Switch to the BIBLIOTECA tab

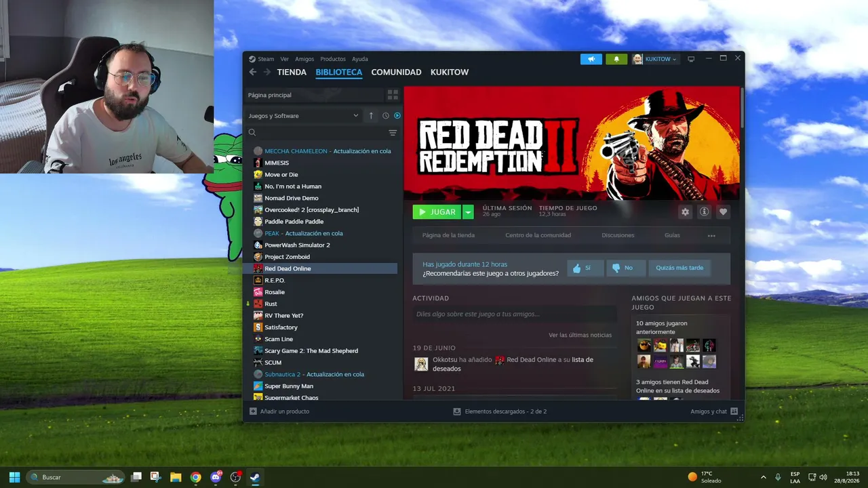coord(339,72)
